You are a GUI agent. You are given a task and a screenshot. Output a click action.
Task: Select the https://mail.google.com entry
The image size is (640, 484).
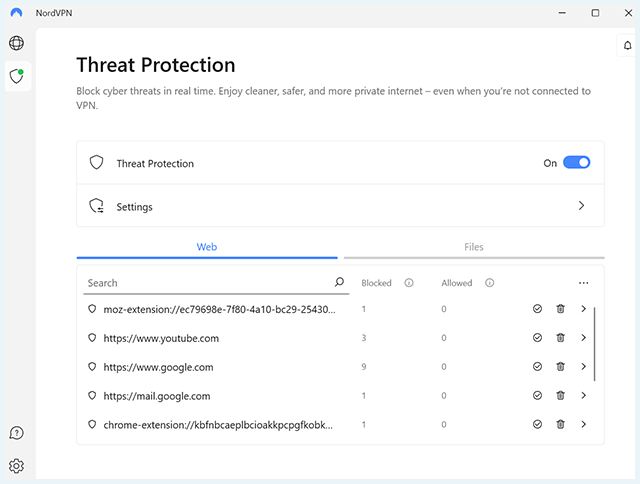157,396
